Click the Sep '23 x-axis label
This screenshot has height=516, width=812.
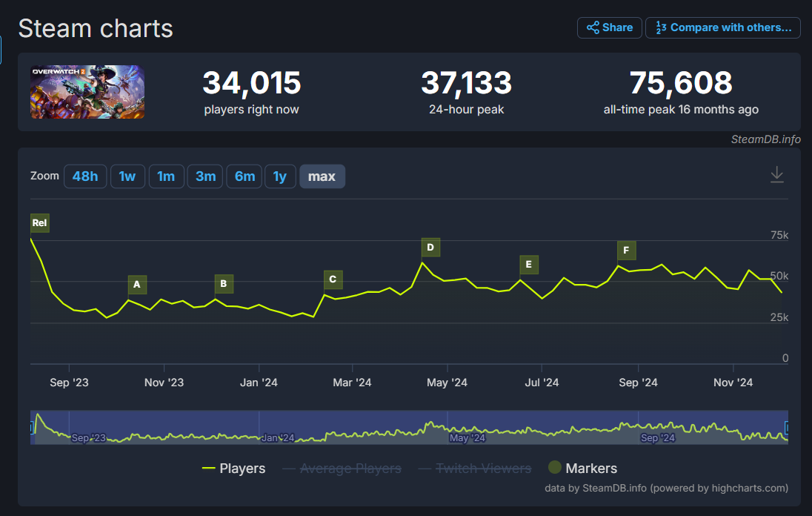(70, 383)
